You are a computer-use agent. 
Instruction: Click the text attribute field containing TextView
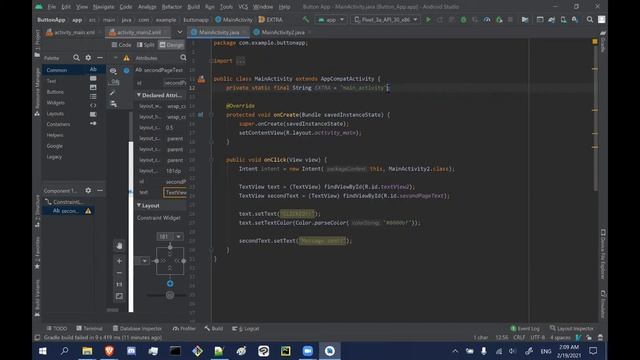pos(175,192)
